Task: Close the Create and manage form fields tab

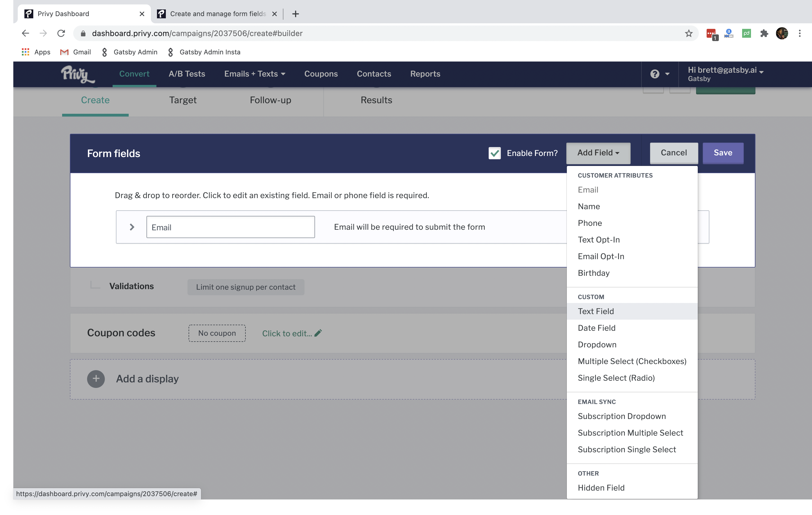Action: (275, 14)
